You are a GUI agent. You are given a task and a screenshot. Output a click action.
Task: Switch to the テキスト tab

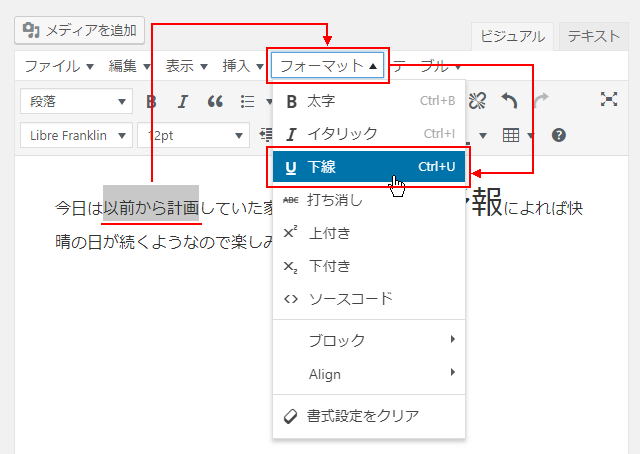593,36
